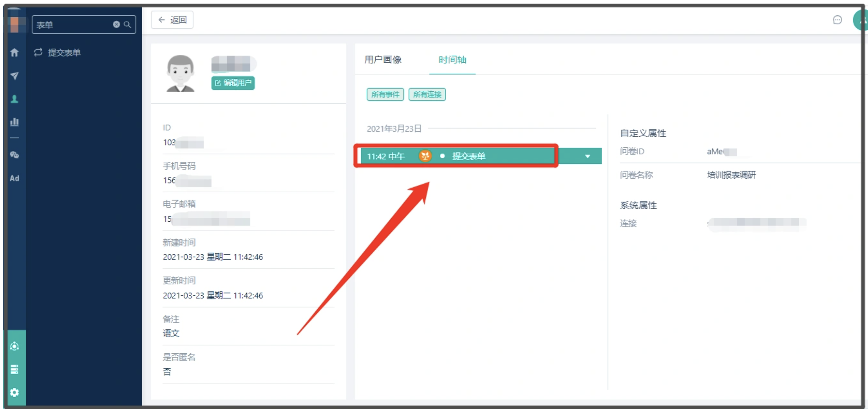Viewport: 868px width, 412px height.
Task: Toggle the 所有事件 filter
Action: 385,95
